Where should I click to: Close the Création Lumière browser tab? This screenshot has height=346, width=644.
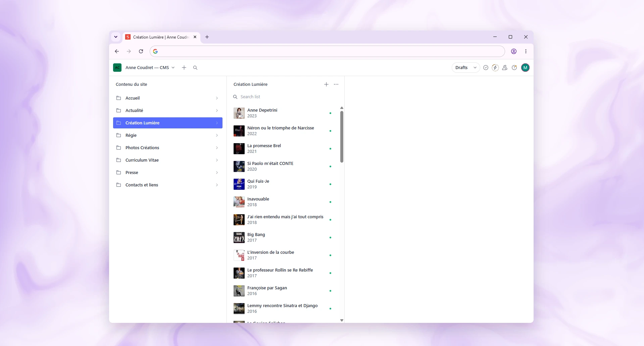[195, 37]
